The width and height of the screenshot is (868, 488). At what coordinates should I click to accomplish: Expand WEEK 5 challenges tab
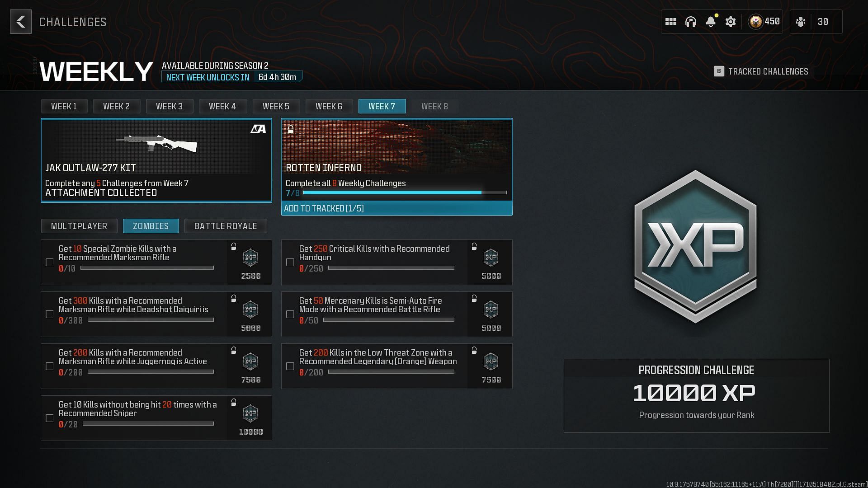point(275,106)
